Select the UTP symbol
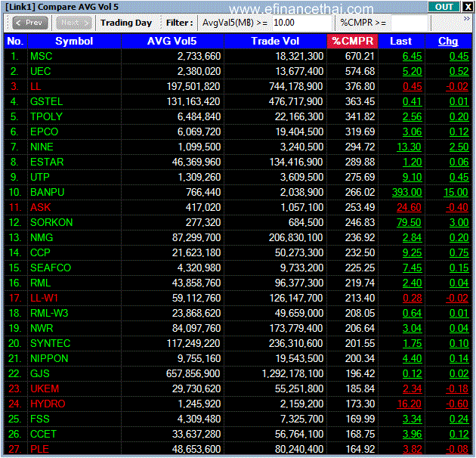 [x=40, y=177]
